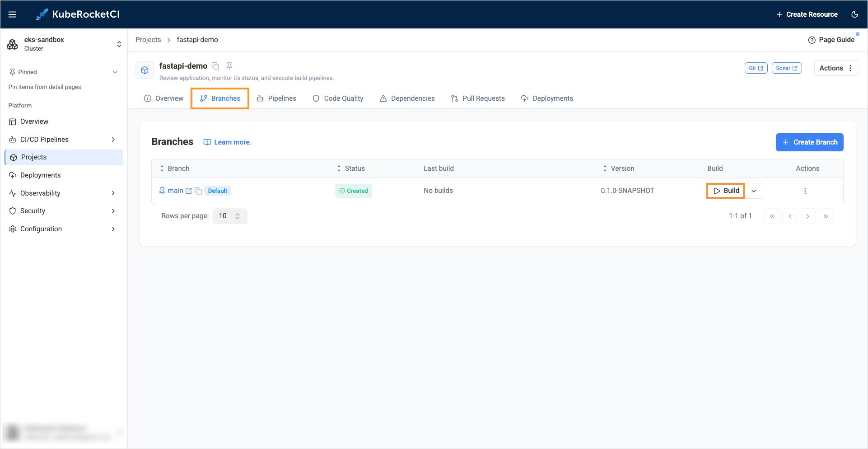Click the Create Branch button
Viewport: 868px width, 449px height.
(810, 142)
